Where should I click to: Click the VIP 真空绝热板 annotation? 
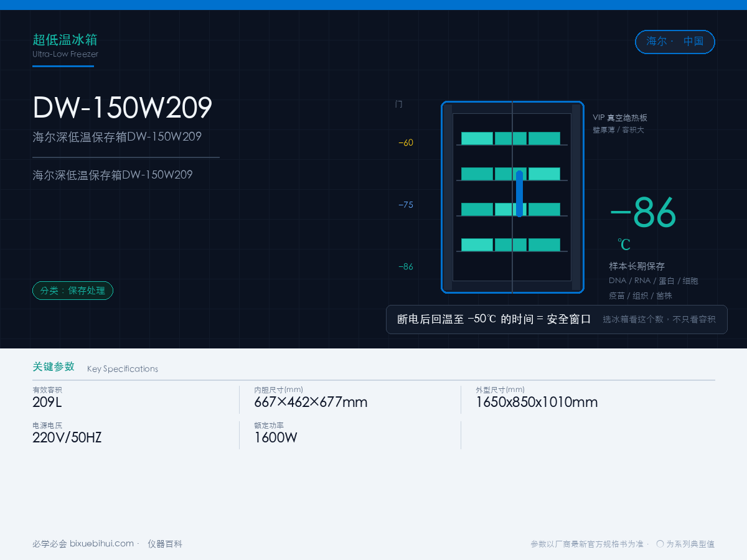(620, 118)
